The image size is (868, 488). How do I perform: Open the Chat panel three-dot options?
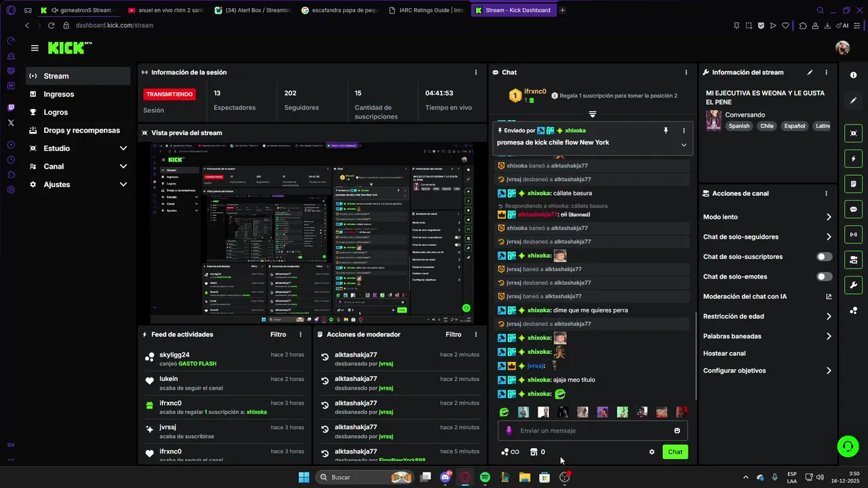686,73
